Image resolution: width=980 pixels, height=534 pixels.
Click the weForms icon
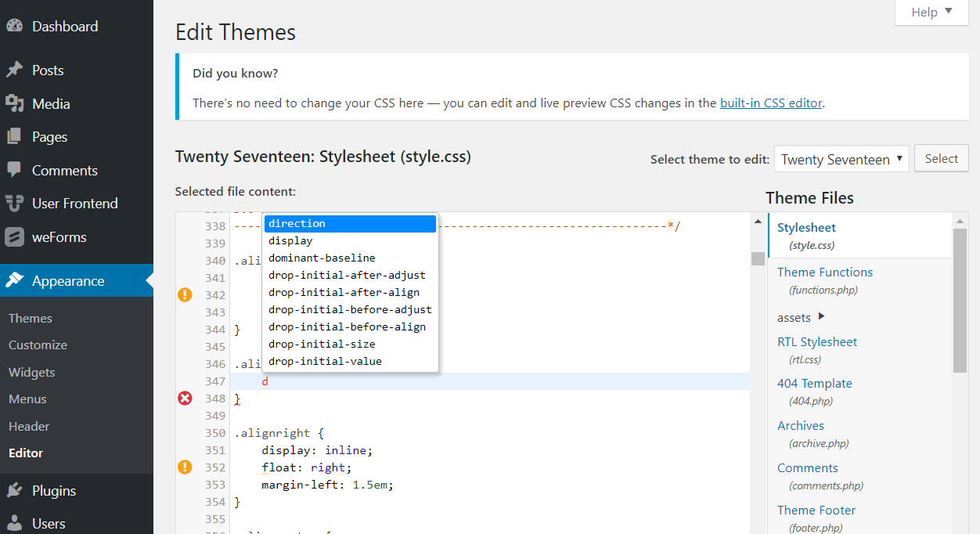click(14, 236)
